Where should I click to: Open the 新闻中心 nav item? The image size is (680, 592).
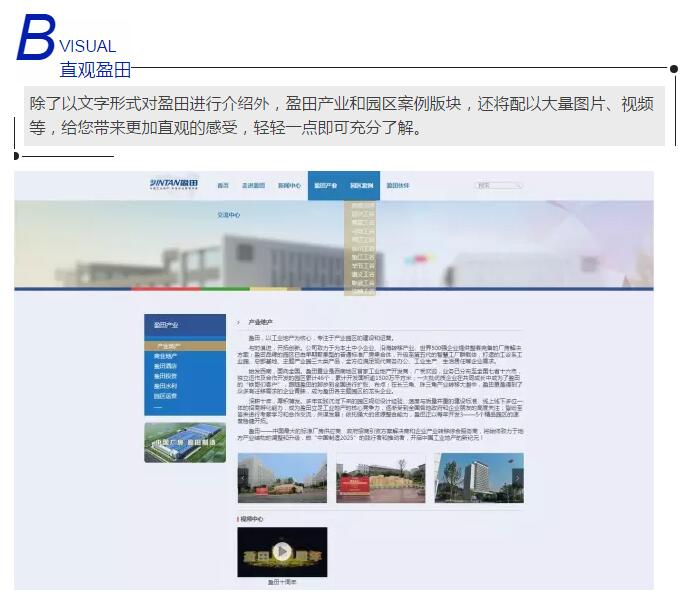[x=289, y=185]
